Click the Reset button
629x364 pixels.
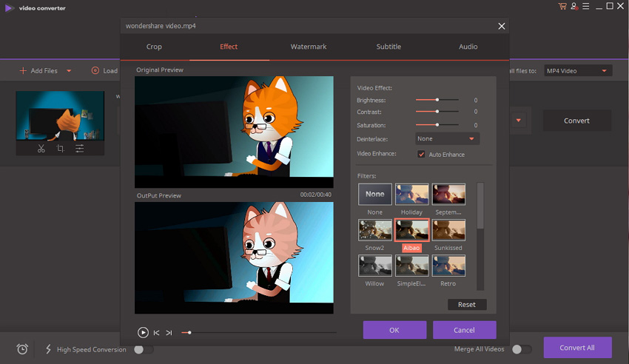[467, 305]
